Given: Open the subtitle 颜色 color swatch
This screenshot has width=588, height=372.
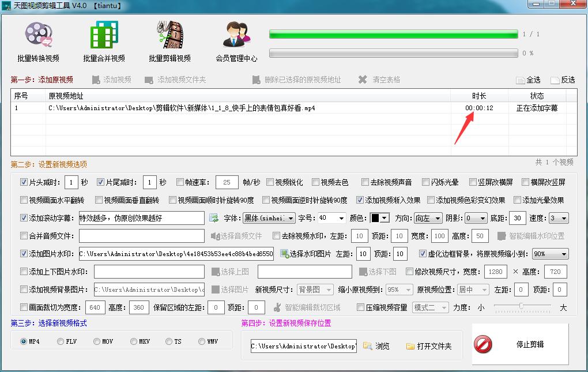Looking at the screenshot, I should 379,218.
